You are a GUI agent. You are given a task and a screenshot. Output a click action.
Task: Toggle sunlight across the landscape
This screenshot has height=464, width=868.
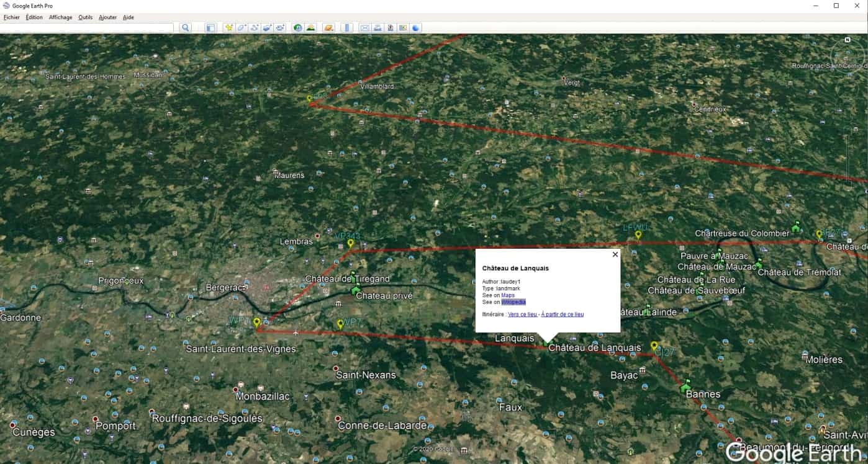click(x=310, y=28)
